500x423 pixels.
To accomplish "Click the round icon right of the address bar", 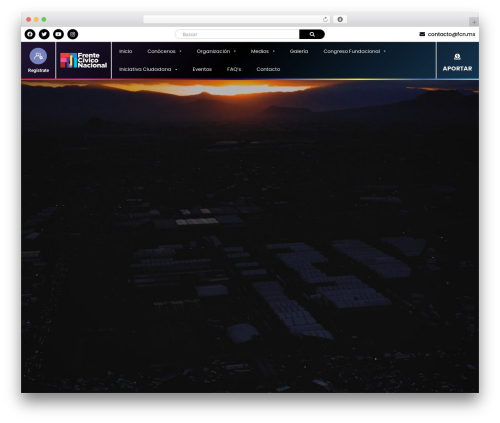I will pos(340,19).
